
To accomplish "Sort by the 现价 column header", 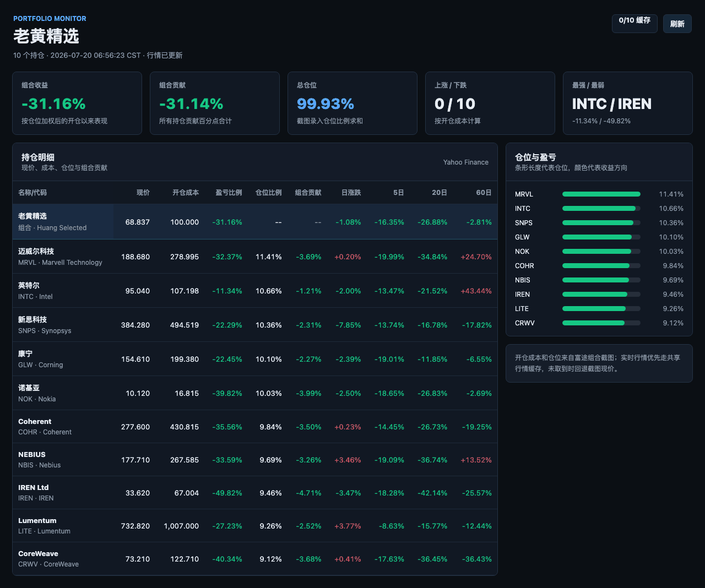I will coord(143,193).
